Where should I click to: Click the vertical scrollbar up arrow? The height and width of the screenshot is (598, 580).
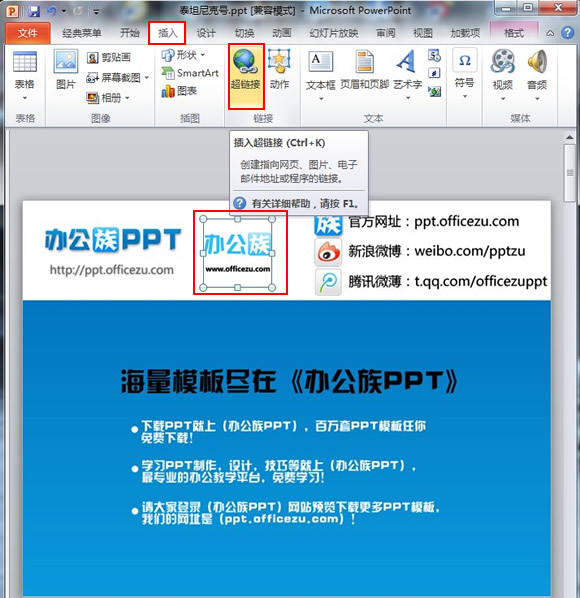570,137
